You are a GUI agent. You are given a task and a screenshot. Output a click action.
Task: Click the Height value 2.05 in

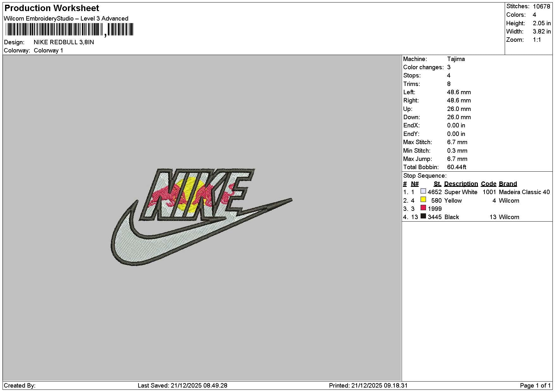542,23
